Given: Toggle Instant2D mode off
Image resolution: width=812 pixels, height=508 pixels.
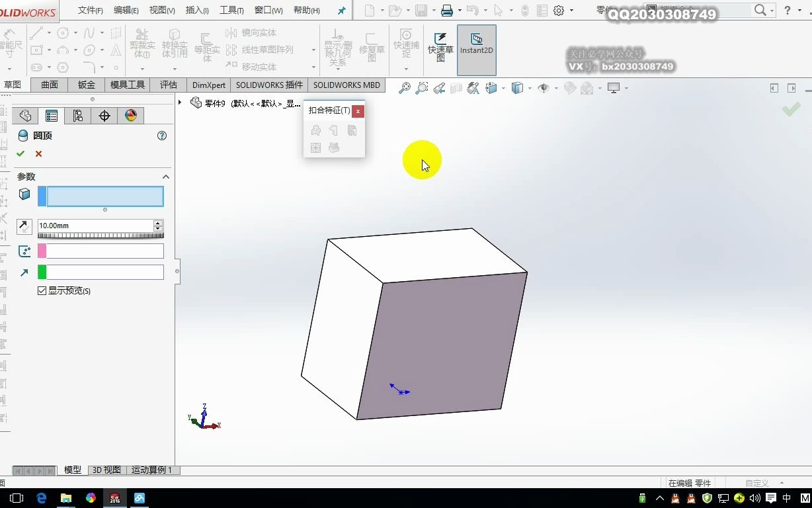Looking at the screenshot, I should (476, 49).
